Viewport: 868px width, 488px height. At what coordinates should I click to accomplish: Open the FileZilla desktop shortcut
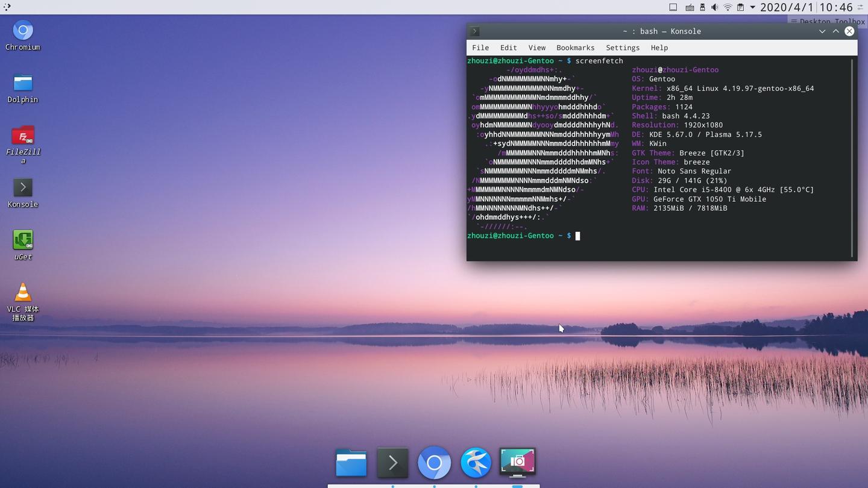[x=23, y=136]
